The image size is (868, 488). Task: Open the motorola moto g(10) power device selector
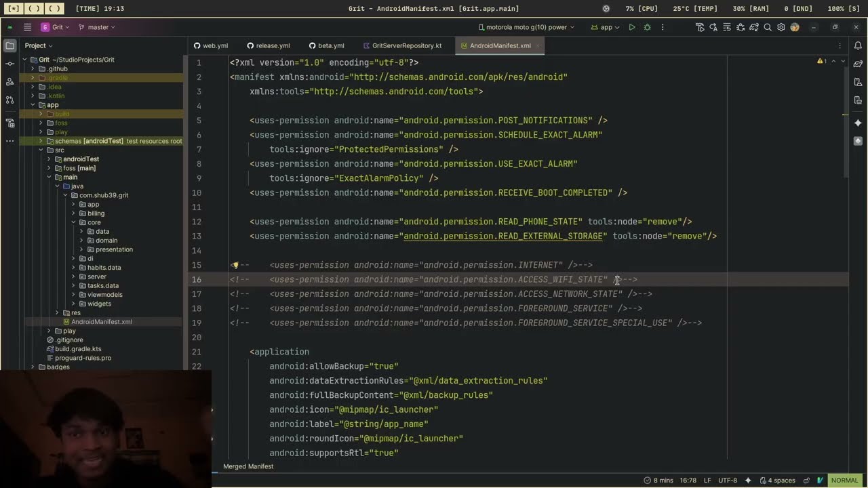tap(526, 27)
